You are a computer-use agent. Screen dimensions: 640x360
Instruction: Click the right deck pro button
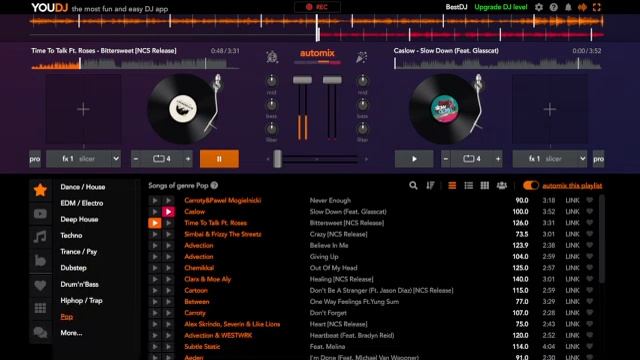click(x=598, y=159)
